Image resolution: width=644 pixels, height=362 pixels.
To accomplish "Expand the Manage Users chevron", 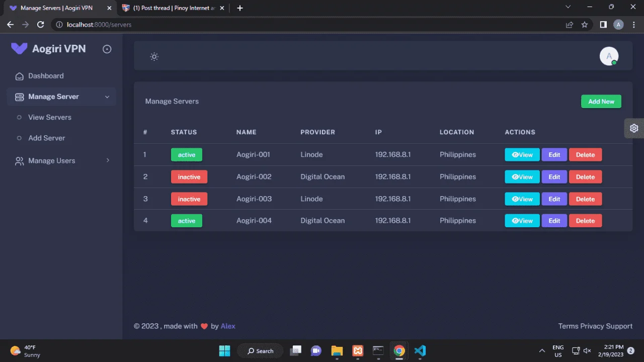I will (x=107, y=160).
